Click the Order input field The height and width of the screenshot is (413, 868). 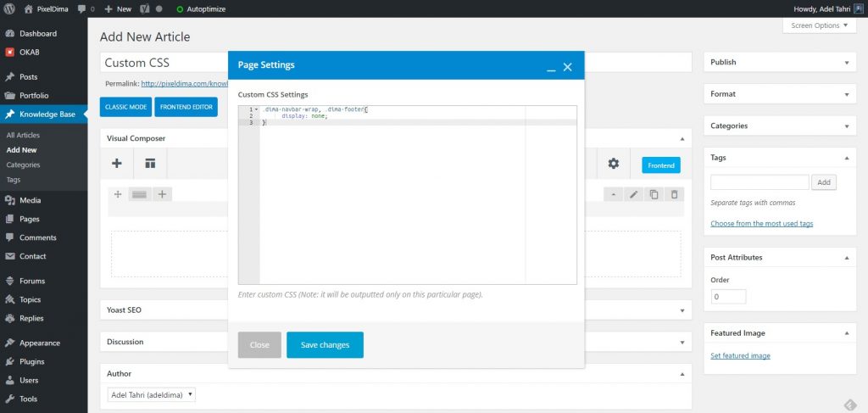(728, 297)
